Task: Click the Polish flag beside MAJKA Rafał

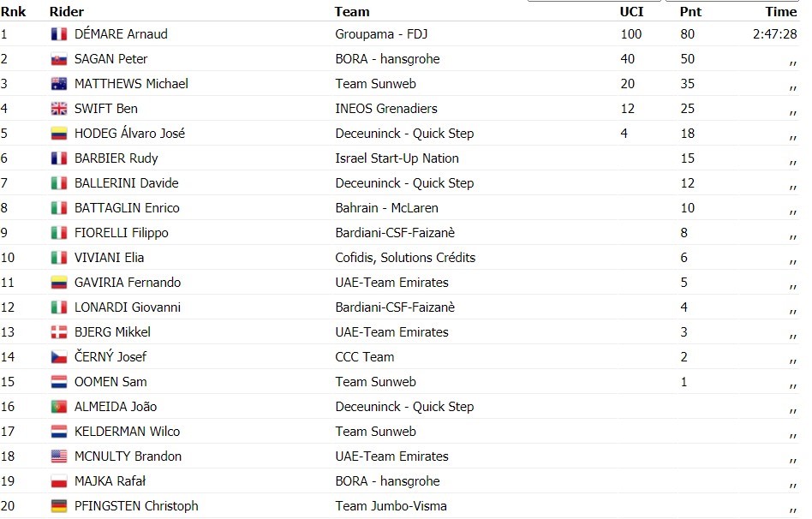Action: tap(59, 481)
